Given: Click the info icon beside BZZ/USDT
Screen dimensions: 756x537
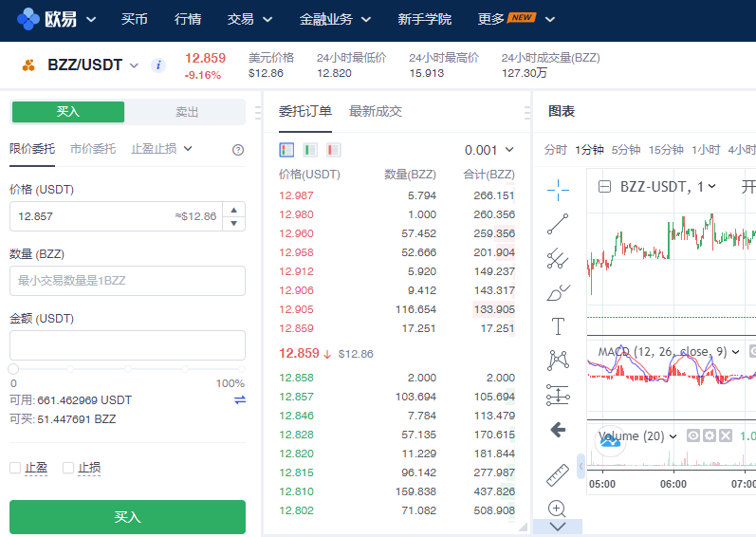Looking at the screenshot, I should pyautogui.click(x=158, y=65).
